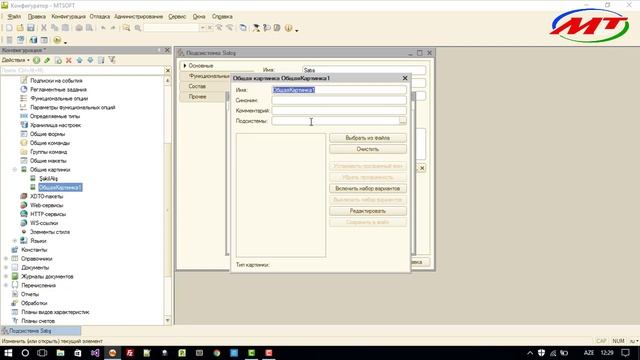Screen dimensions: 640x360
Task: Click the search field in Configuration panel
Action: tap(82, 71)
